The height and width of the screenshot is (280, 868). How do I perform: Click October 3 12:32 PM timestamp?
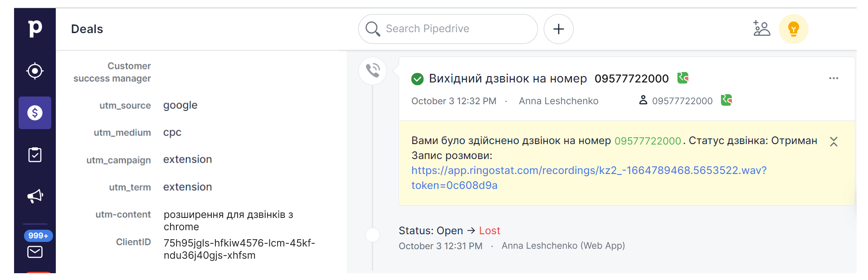[454, 101]
